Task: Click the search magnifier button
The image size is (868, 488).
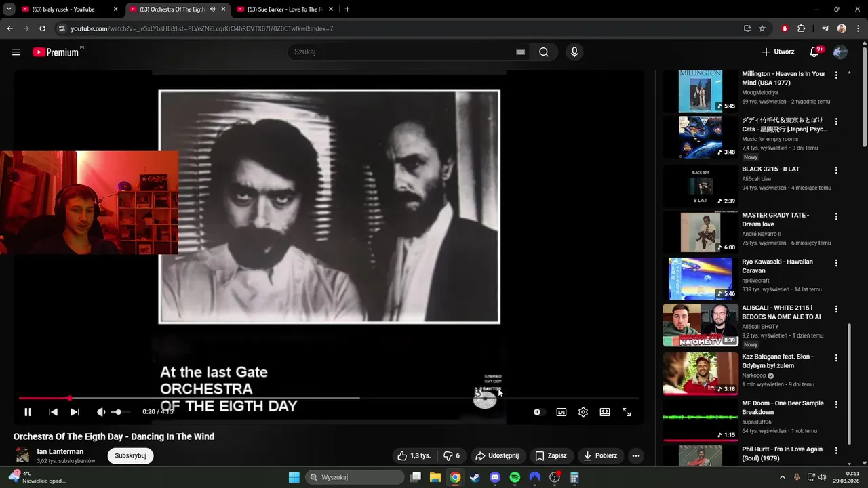Action: tap(544, 52)
